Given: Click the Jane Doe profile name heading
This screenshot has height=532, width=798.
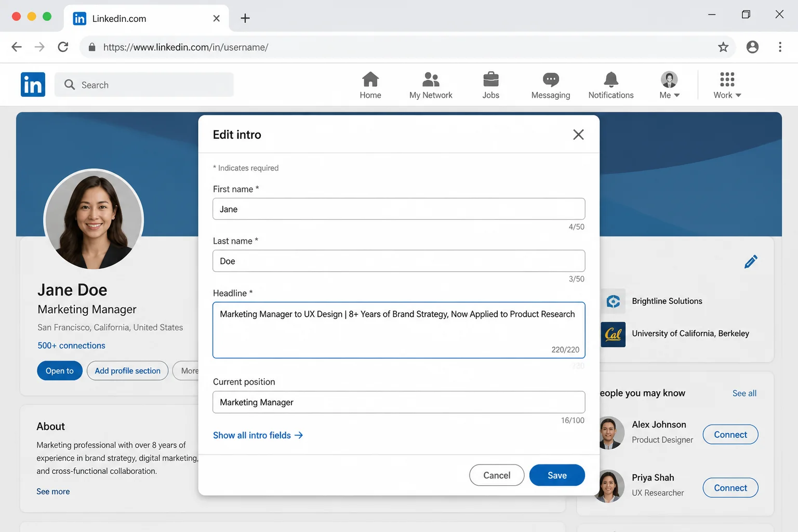Looking at the screenshot, I should coord(72,290).
